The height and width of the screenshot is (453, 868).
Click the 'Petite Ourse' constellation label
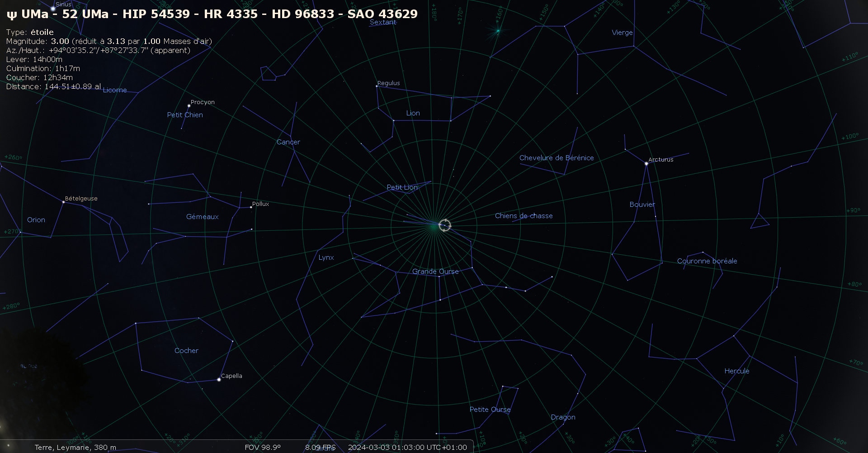[x=490, y=410]
